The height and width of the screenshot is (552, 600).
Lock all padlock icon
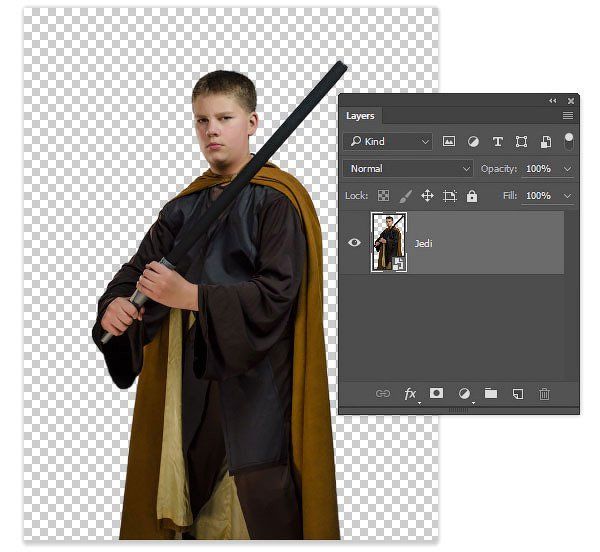pos(472,196)
